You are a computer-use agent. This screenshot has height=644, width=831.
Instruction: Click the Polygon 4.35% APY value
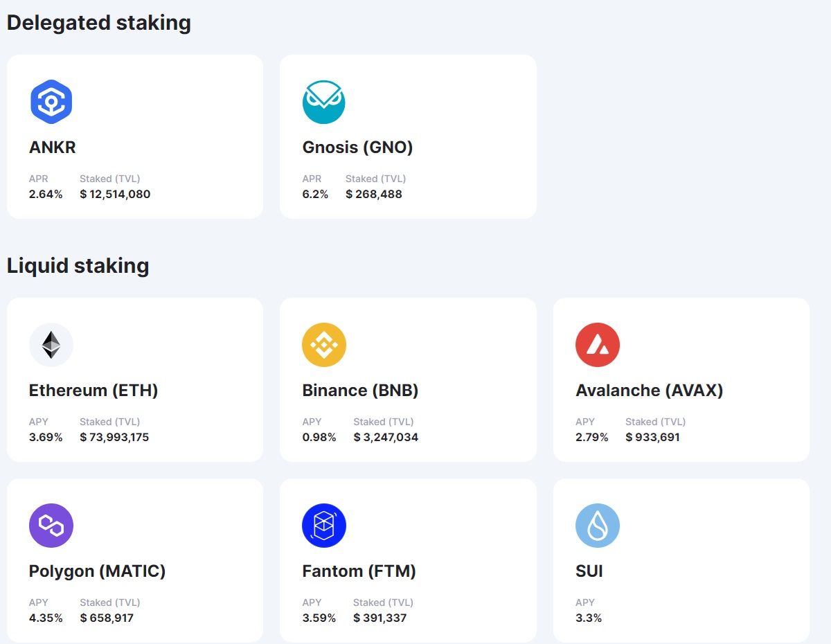46,618
